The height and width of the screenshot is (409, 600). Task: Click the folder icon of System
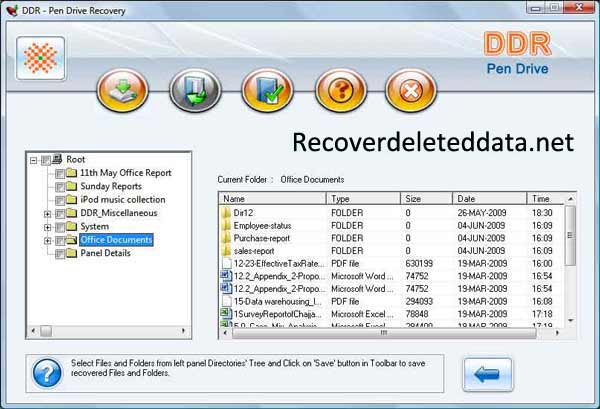click(x=72, y=226)
